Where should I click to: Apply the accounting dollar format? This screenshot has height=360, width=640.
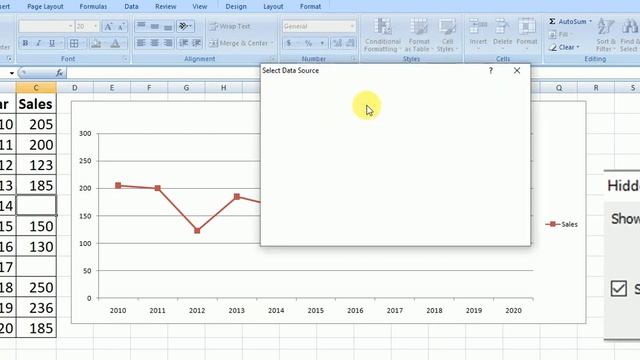tap(289, 43)
